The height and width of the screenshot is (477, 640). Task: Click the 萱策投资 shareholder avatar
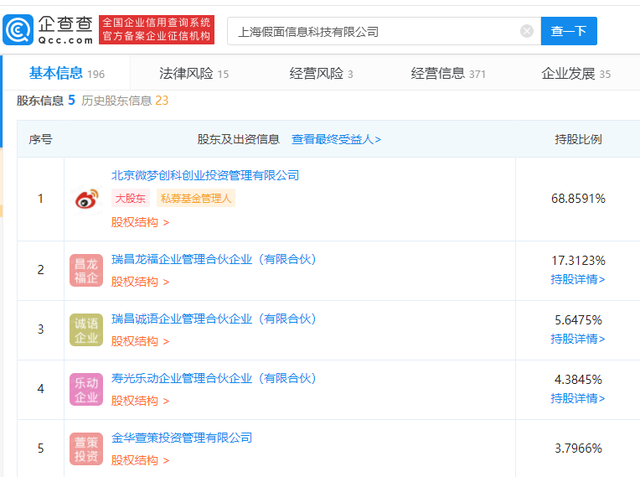coord(86,449)
